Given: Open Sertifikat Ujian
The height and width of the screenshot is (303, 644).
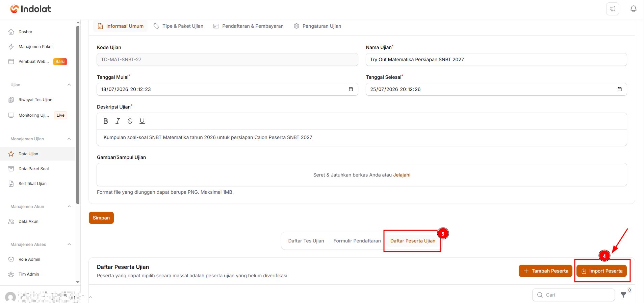Looking at the screenshot, I should [x=32, y=184].
